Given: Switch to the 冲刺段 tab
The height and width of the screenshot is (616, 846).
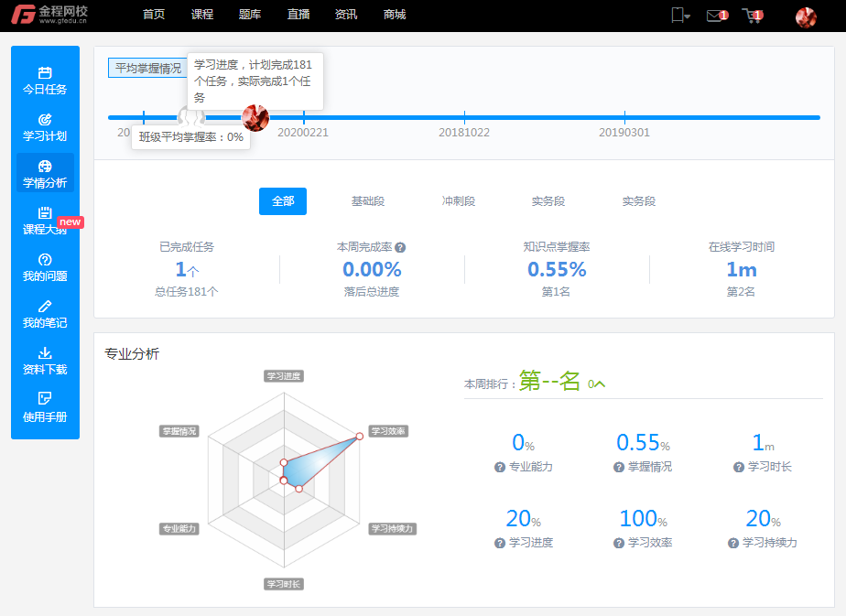Looking at the screenshot, I should (458, 201).
